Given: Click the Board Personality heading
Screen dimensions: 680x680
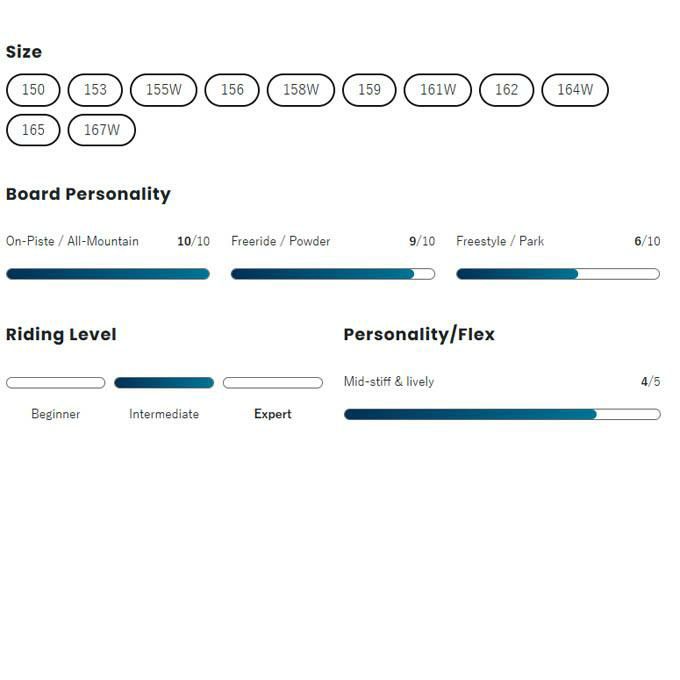Looking at the screenshot, I should click(x=88, y=194).
